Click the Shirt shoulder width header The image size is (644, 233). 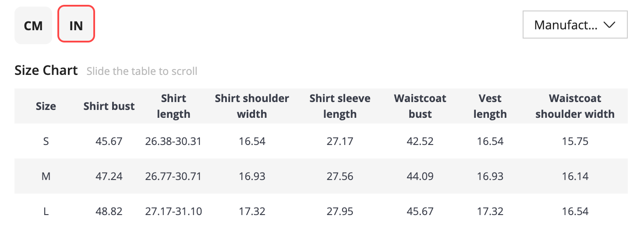[x=252, y=106]
